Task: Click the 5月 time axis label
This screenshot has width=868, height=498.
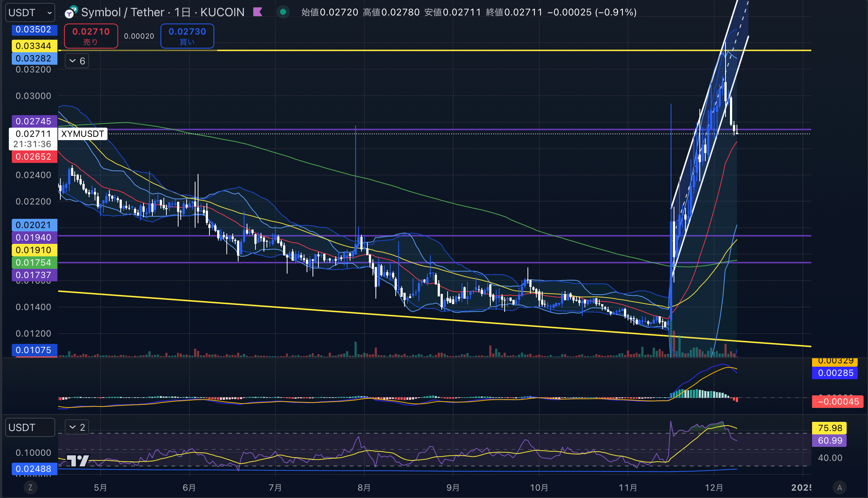Action: (100, 488)
